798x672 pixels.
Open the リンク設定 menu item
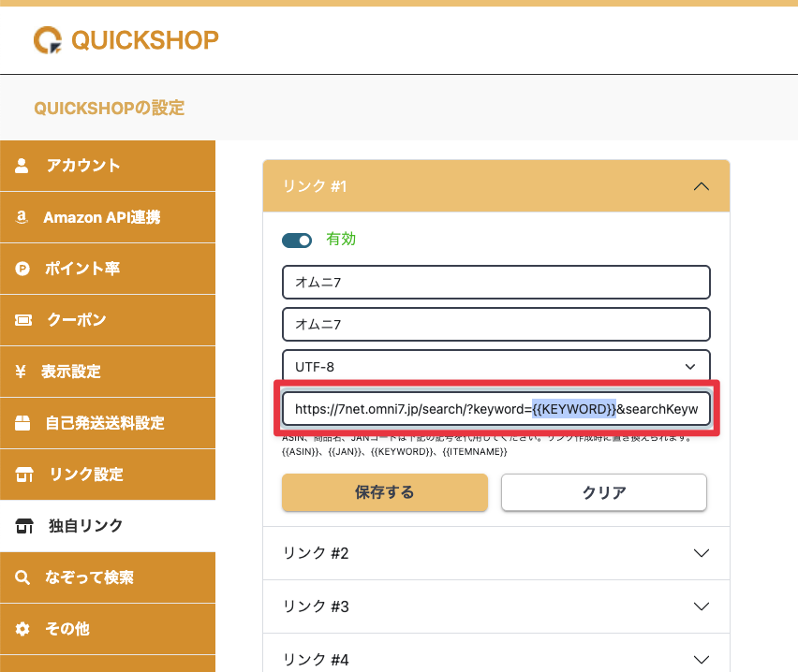tap(85, 475)
